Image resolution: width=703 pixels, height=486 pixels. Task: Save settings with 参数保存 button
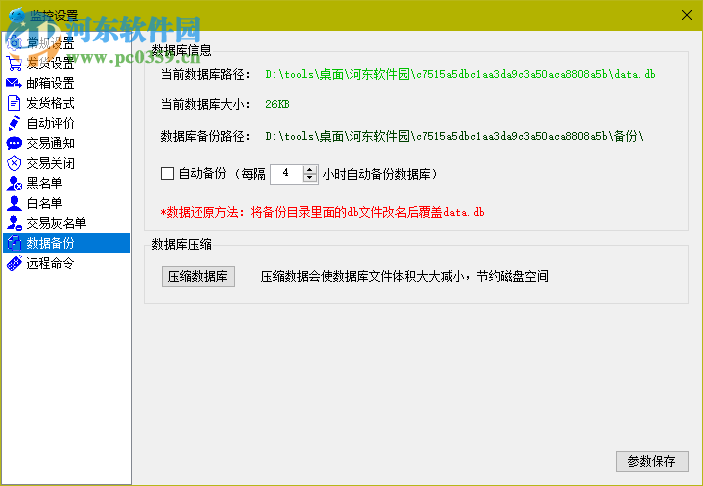click(x=652, y=461)
